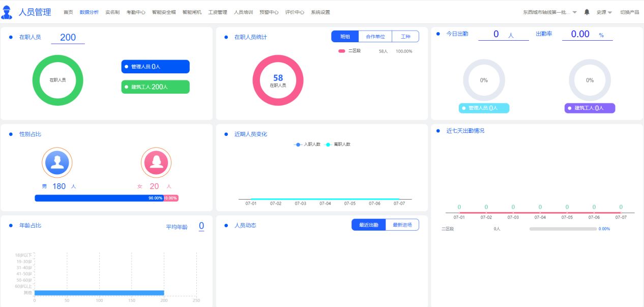
Task: Toggle the 入职人数 legend series
Action: 308,145
